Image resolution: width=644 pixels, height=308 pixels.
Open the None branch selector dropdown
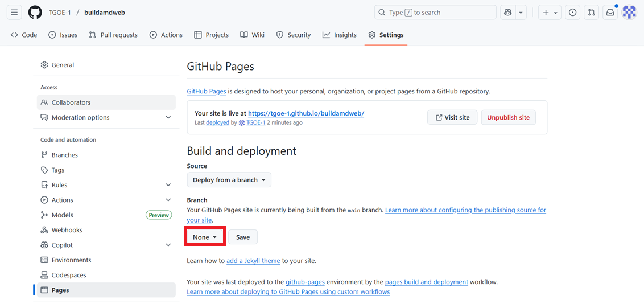[x=205, y=237]
